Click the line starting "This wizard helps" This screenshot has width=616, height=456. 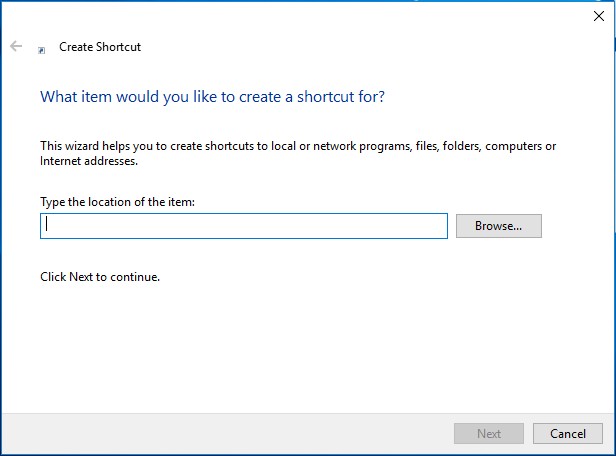(x=298, y=146)
